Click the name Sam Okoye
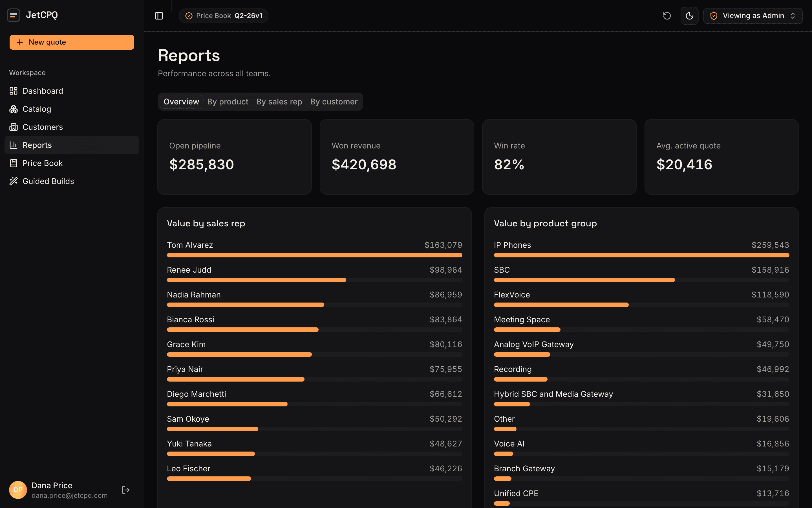This screenshot has height=508, width=812. pyautogui.click(x=188, y=419)
